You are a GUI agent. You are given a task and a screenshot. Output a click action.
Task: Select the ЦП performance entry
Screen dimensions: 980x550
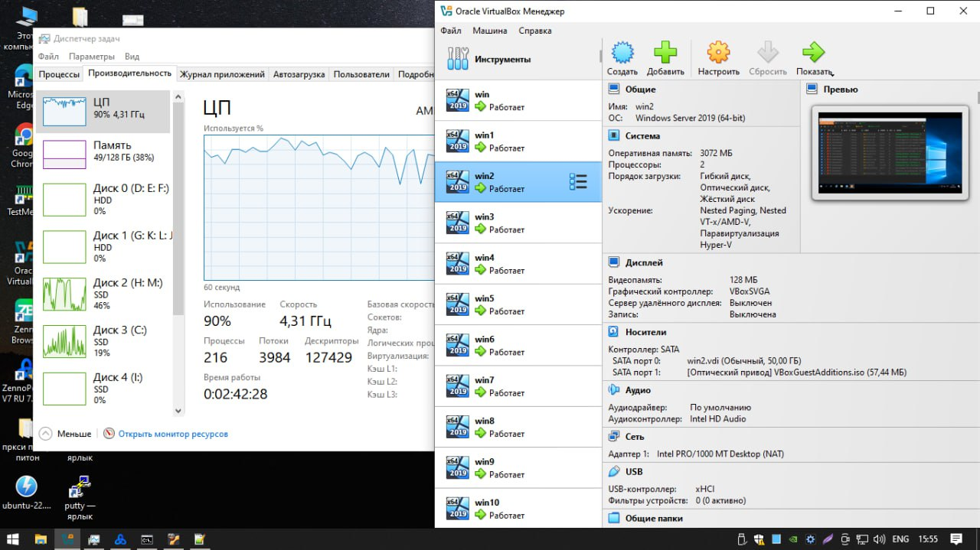click(103, 111)
